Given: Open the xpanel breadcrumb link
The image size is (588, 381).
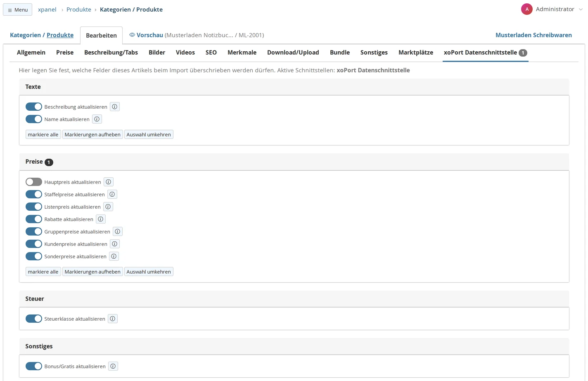Looking at the screenshot, I should coord(47,10).
